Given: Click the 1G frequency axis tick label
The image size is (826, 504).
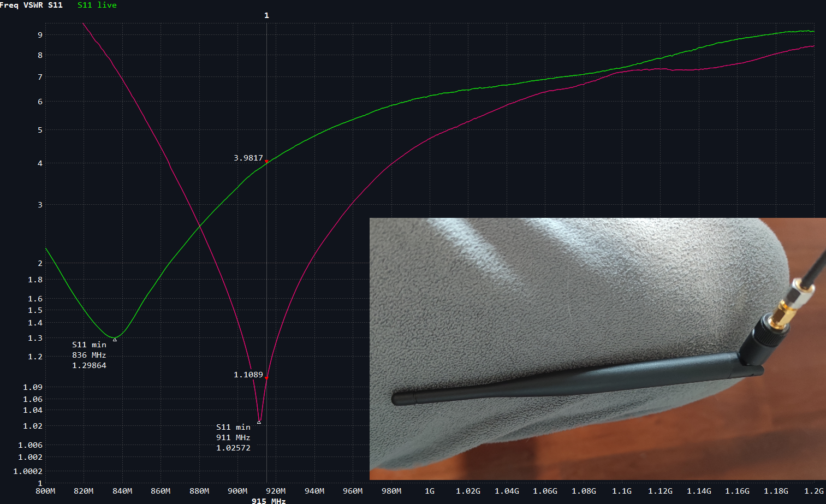Looking at the screenshot, I should [x=430, y=491].
